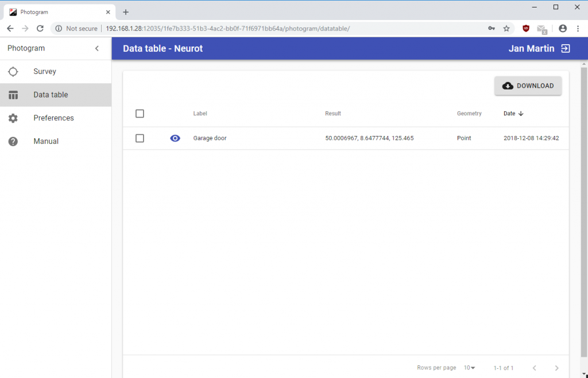The image size is (588, 378).
Task: Switch to the Photogram browser tab
Action: [57, 12]
